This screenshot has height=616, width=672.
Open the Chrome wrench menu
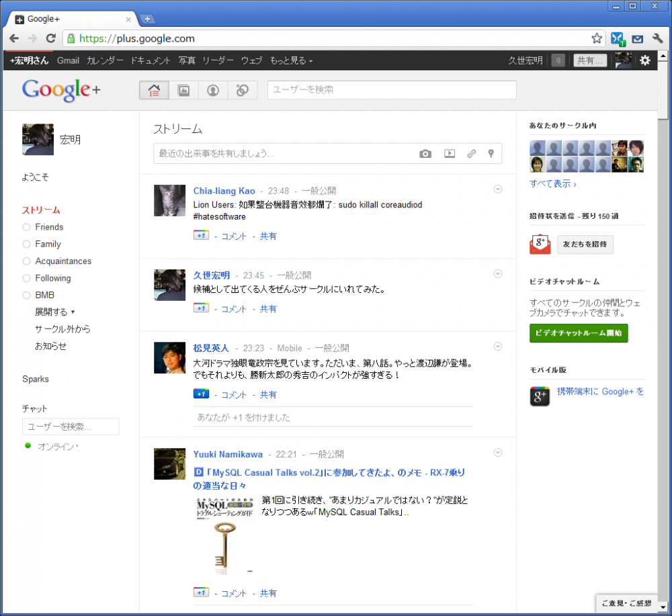click(658, 38)
